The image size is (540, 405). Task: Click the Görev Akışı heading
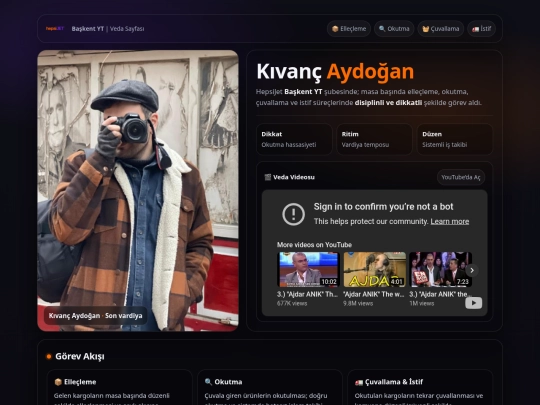click(80, 356)
